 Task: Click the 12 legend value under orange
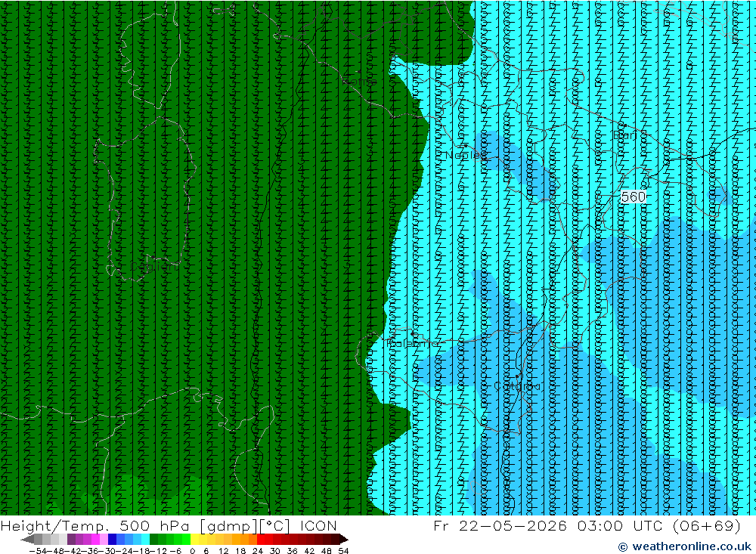pyautogui.click(x=223, y=551)
